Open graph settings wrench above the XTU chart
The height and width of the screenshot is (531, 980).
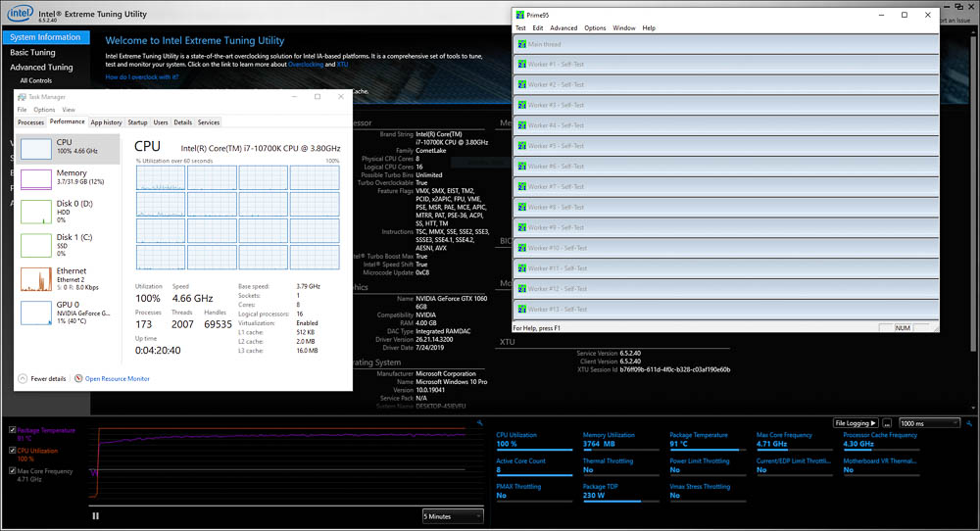[480, 423]
